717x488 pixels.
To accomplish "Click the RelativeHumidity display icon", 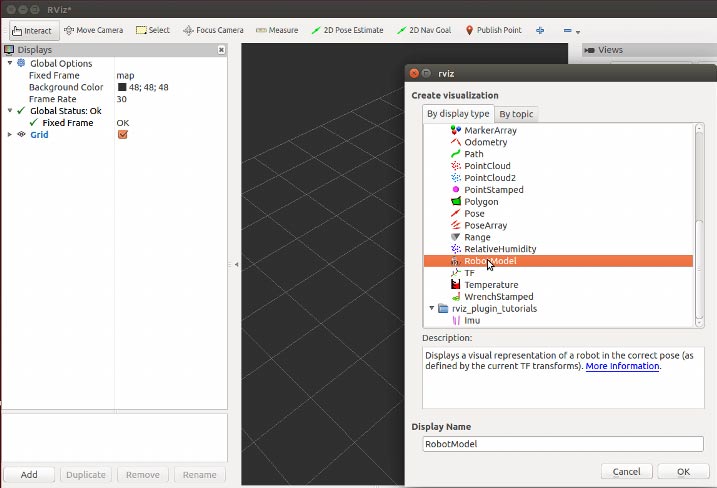I will 455,249.
